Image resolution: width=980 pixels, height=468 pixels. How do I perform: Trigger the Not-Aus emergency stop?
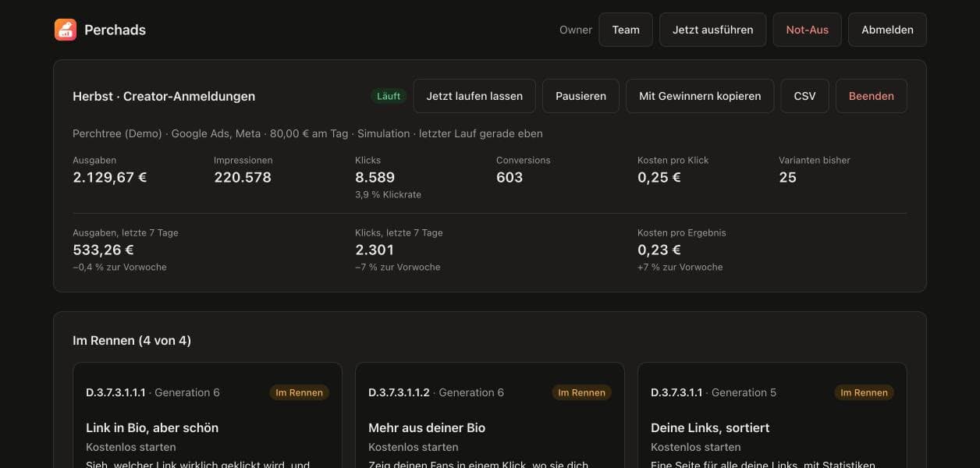point(808,30)
